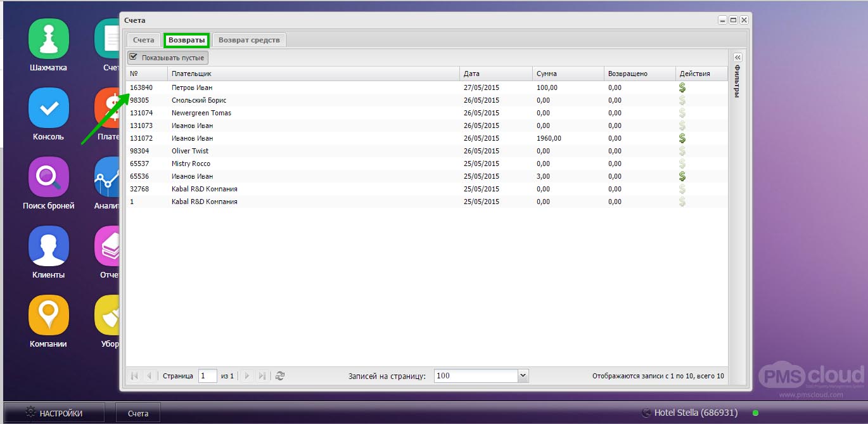The height and width of the screenshot is (424, 868).
Task: Click account number 32768
Action: (x=139, y=189)
